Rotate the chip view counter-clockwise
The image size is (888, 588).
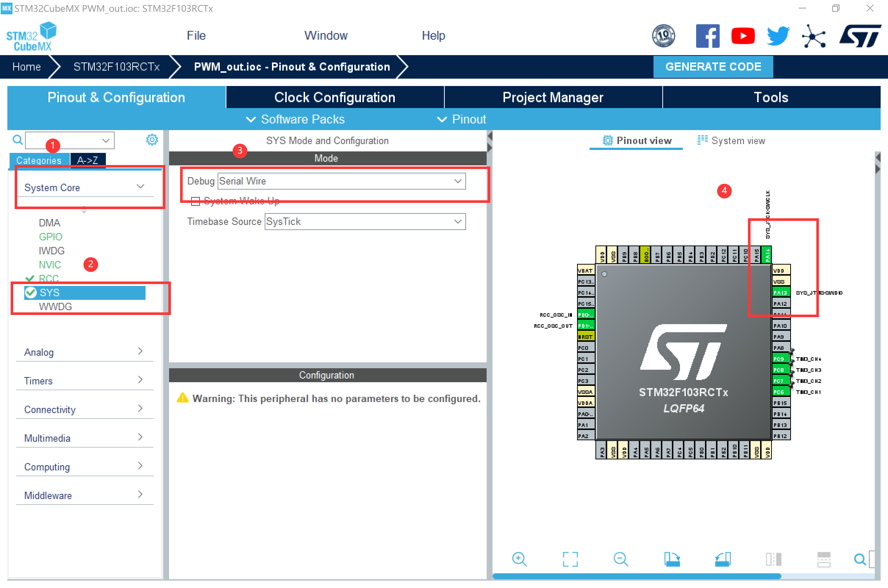(723, 559)
